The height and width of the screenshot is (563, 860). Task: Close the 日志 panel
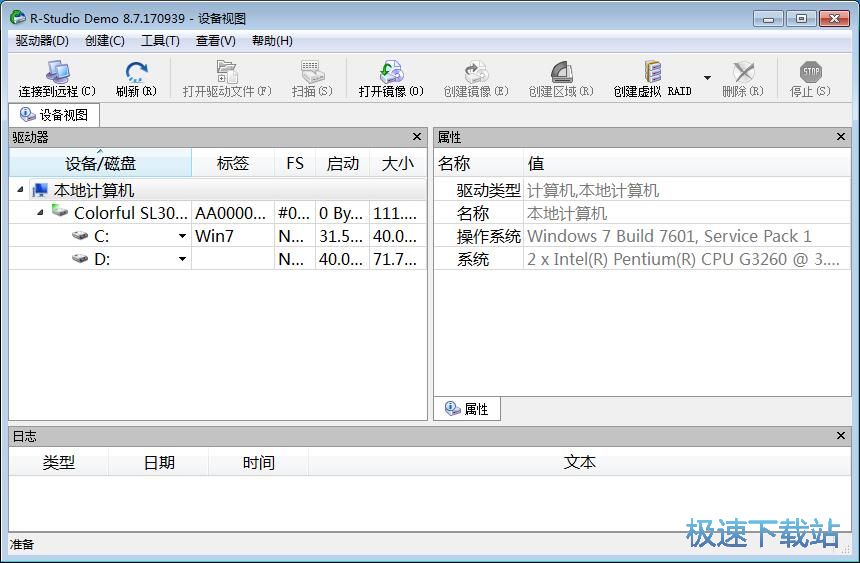(x=841, y=436)
